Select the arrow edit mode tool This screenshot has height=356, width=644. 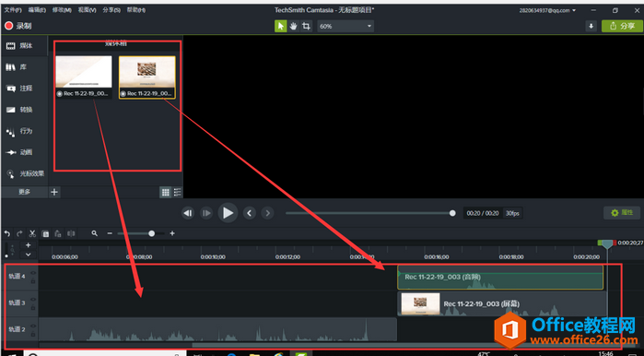(280, 26)
